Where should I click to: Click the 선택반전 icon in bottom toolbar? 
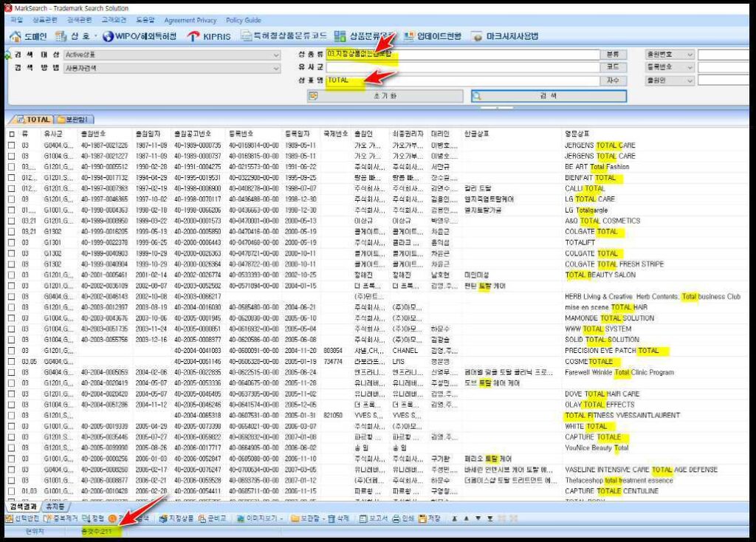click(9, 518)
